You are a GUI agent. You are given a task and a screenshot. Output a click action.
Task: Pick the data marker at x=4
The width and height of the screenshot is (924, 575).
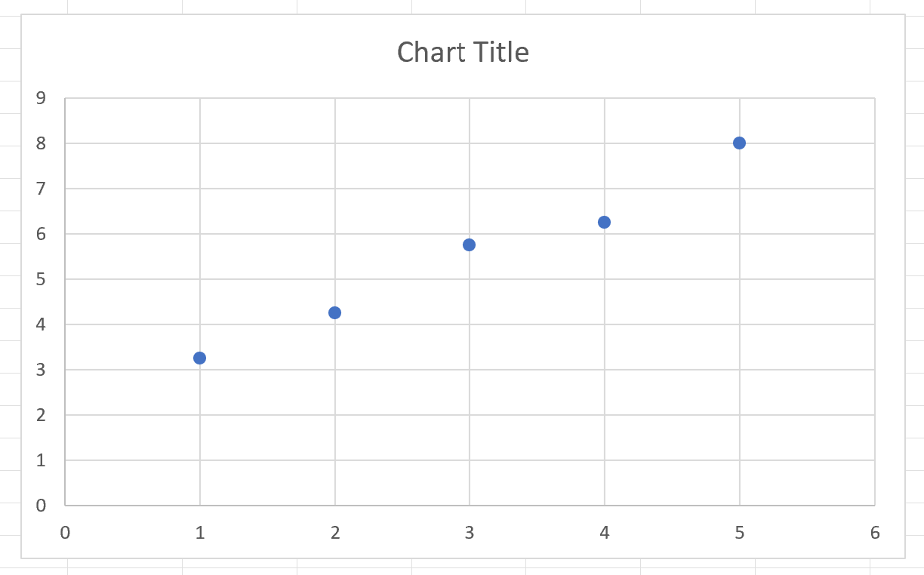click(604, 222)
